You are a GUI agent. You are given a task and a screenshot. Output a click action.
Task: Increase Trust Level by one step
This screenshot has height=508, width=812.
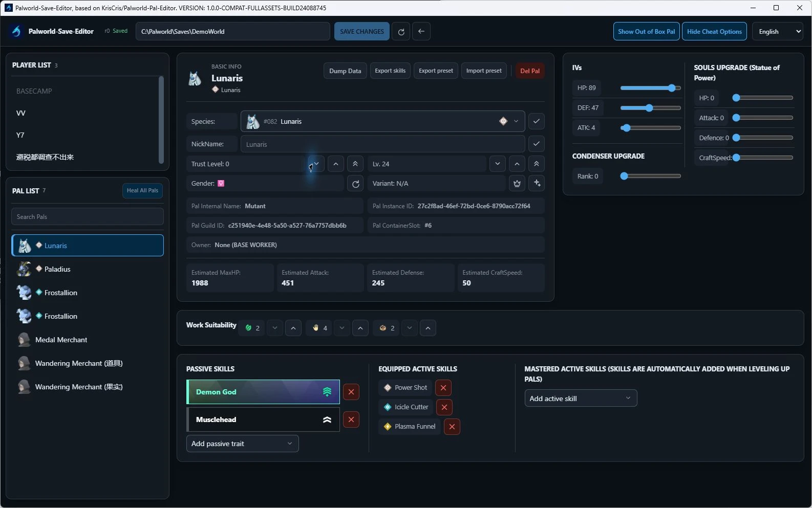pyautogui.click(x=335, y=164)
